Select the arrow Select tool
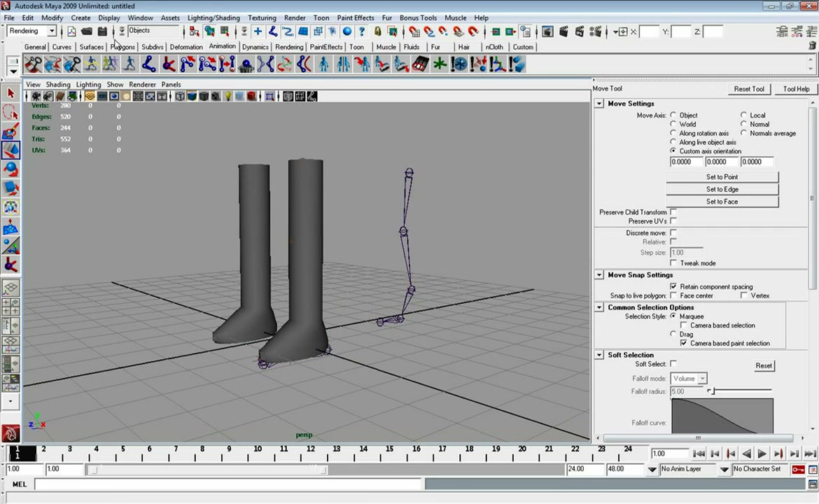 click(x=10, y=94)
